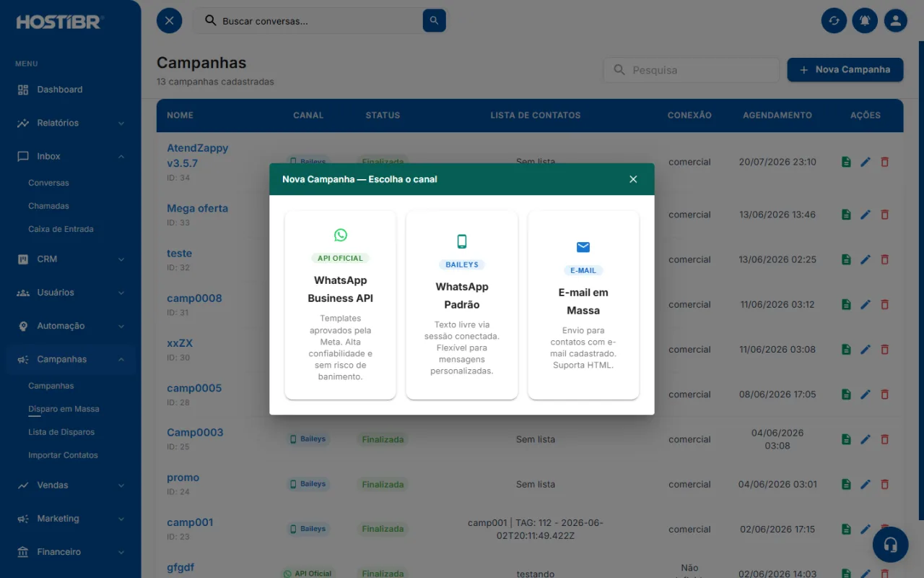
Task: Open the user profile icon
Action: click(896, 20)
